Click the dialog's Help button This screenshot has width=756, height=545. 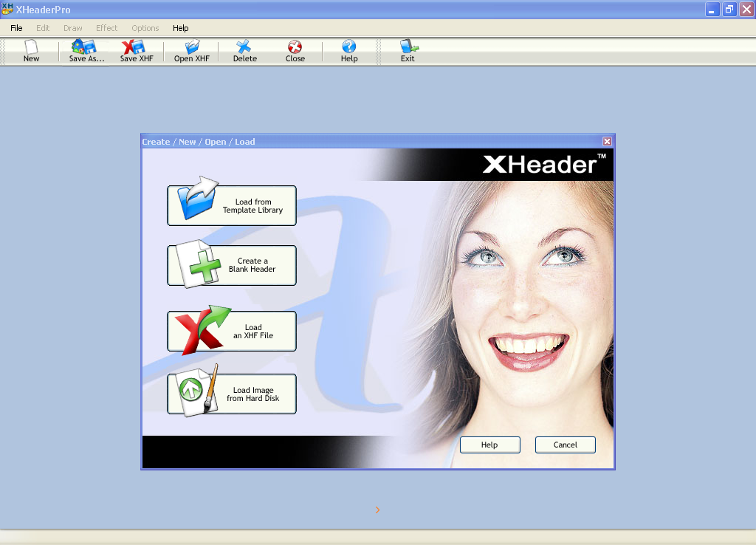click(x=490, y=445)
